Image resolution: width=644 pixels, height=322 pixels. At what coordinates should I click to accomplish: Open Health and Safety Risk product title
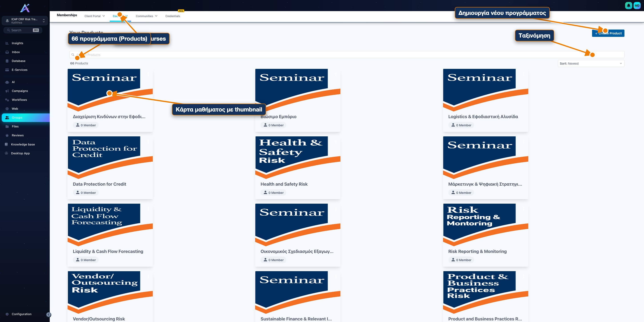(284, 184)
